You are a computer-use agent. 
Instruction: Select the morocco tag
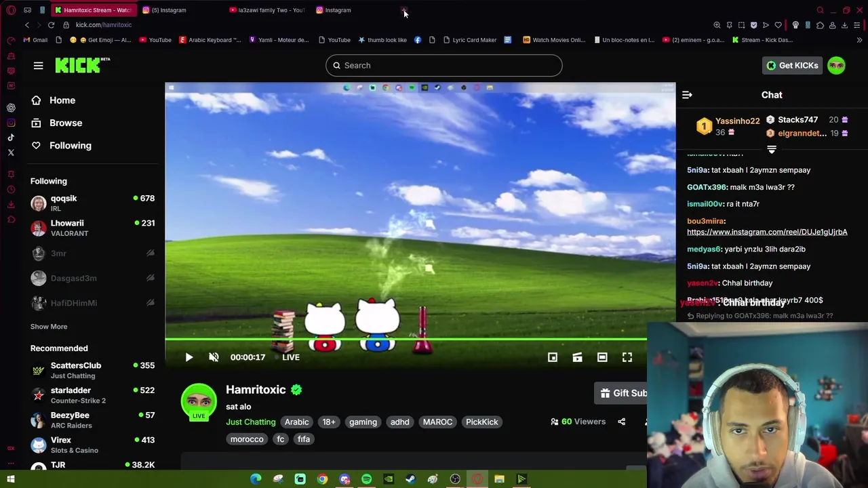(247, 439)
